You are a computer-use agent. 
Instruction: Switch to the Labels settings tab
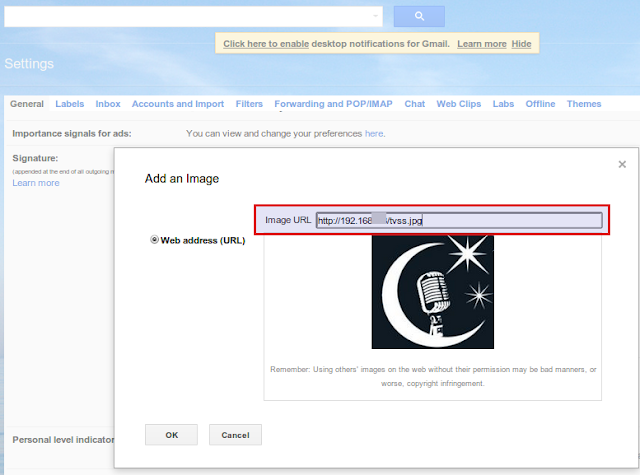[70, 104]
